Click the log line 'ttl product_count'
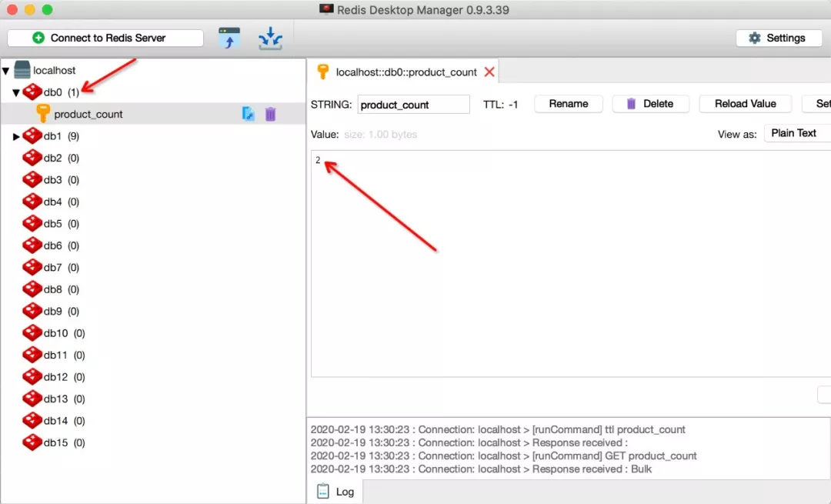The width and height of the screenshot is (831, 504). coord(498,429)
